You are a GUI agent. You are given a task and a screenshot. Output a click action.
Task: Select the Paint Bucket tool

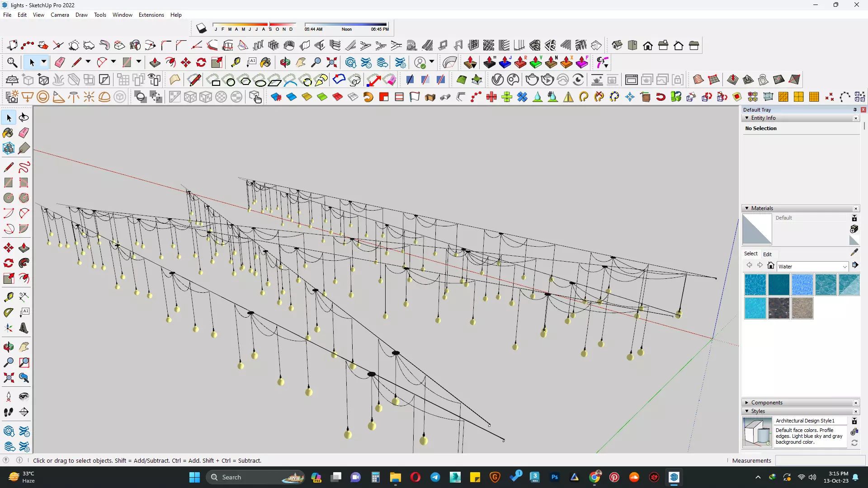[8, 132]
